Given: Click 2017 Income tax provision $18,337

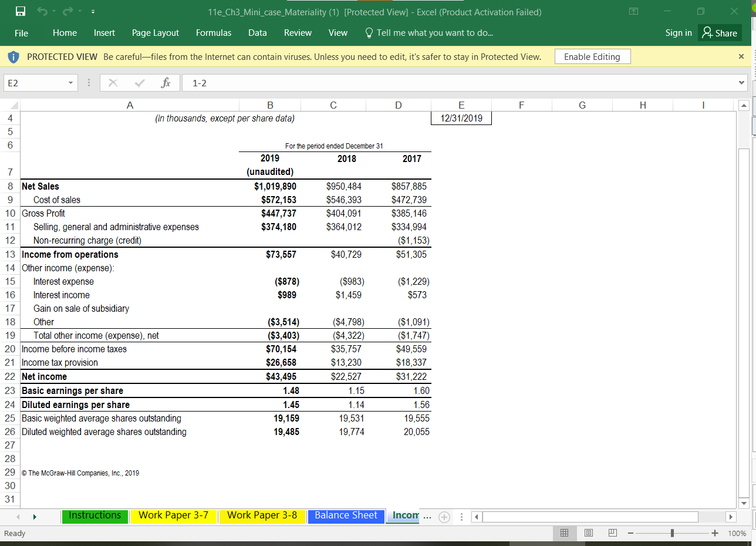Looking at the screenshot, I should coord(399,362).
